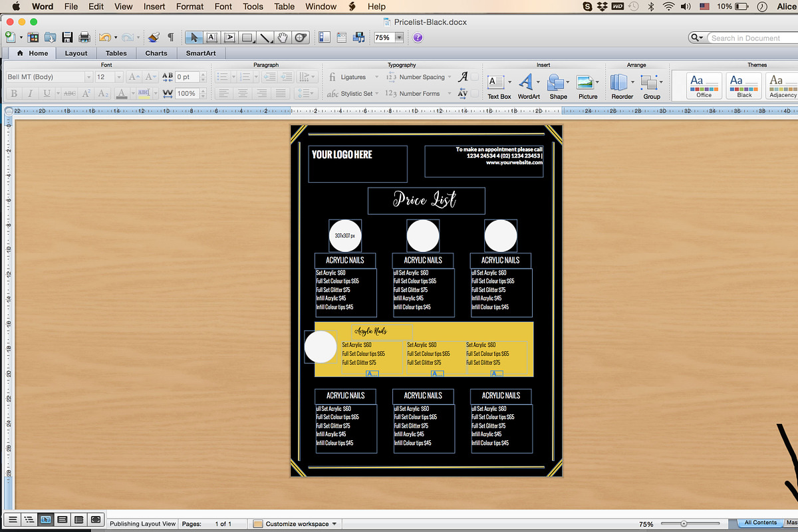Click the Text Box insert icon
Viewport: 798px width, 532px height.
498,85
